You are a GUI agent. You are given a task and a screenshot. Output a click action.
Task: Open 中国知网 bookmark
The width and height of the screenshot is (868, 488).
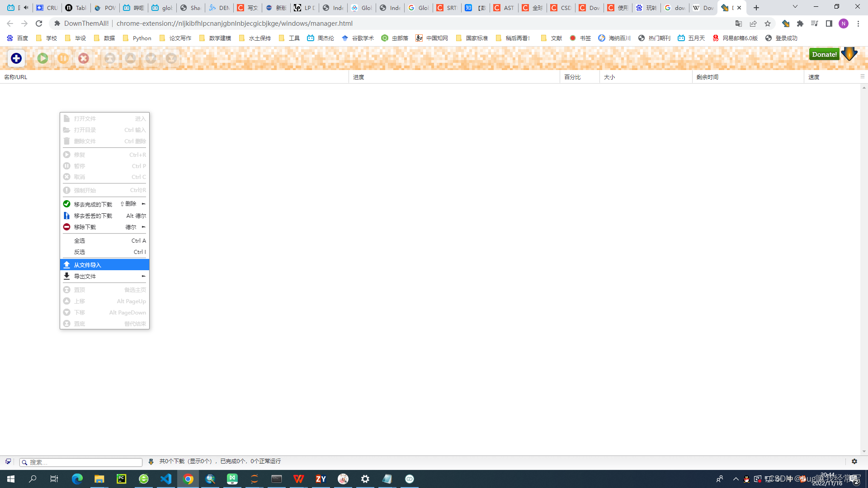pyautogui.click(x=432, y=38)
